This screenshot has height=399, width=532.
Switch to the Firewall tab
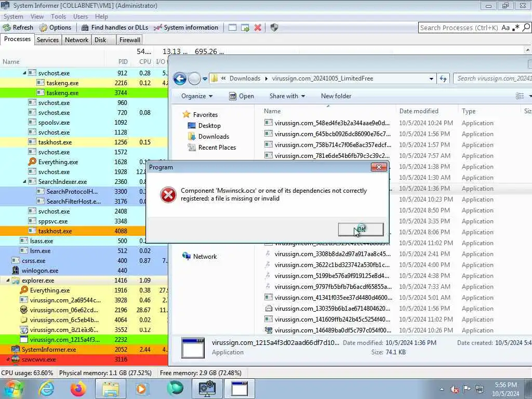coord(129,40)
